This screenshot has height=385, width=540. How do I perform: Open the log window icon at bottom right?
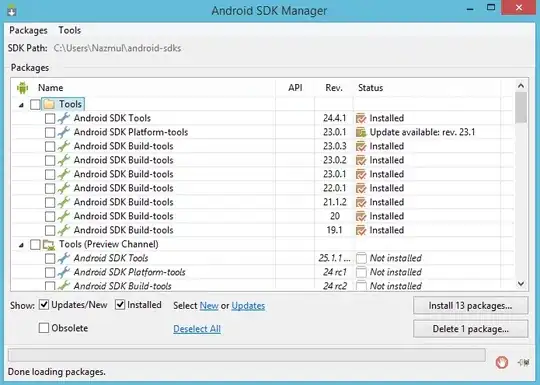click(x=523, y=362)
